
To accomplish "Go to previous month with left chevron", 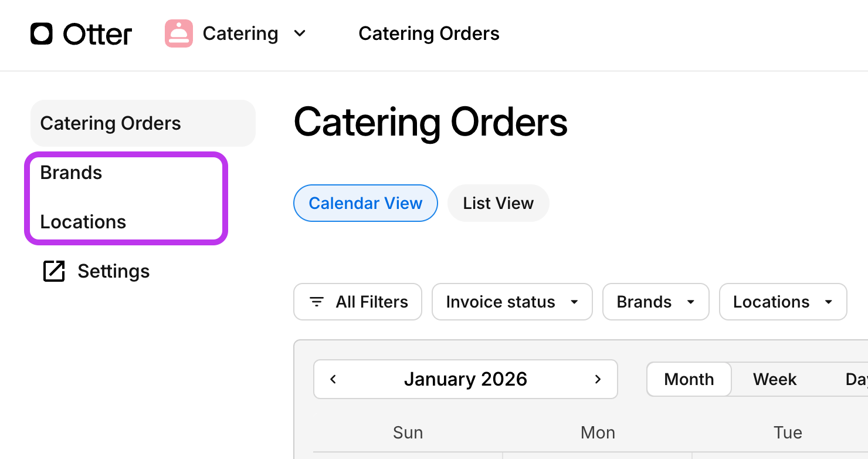I will [x=333, y=379].
